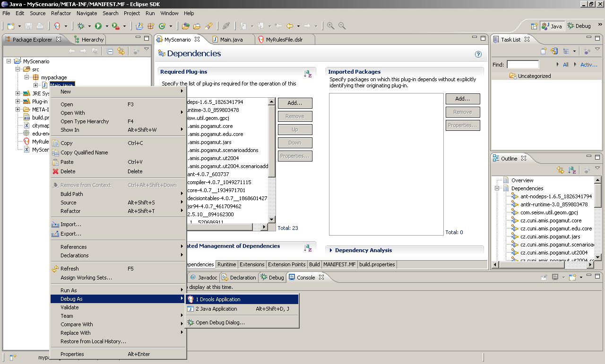
Task: Click into the Task List Find field
Action: pyautogui.click(x=523, y=65)
